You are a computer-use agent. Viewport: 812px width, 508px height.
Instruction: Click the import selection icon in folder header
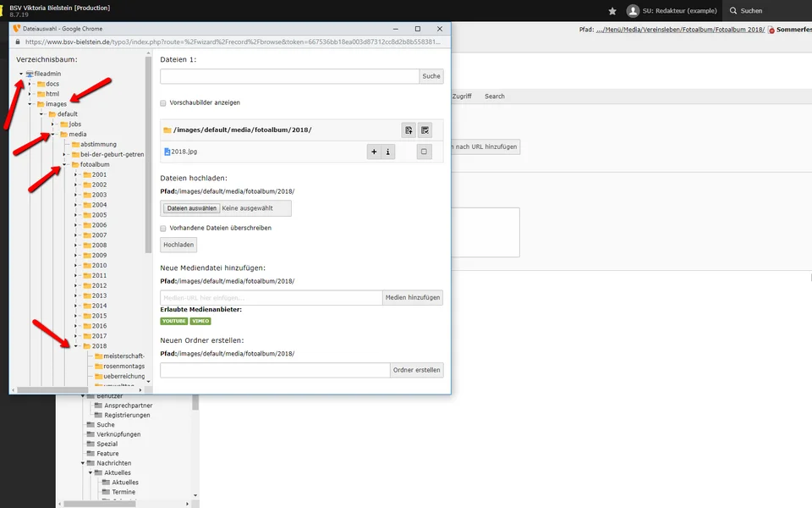tap(409, 130)
